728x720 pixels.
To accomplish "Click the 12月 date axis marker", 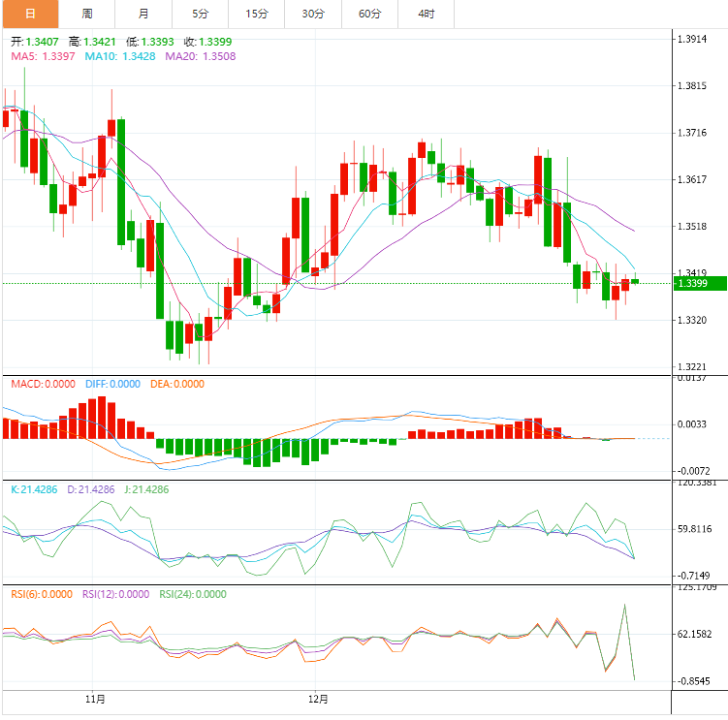I will tap(318, 698).
